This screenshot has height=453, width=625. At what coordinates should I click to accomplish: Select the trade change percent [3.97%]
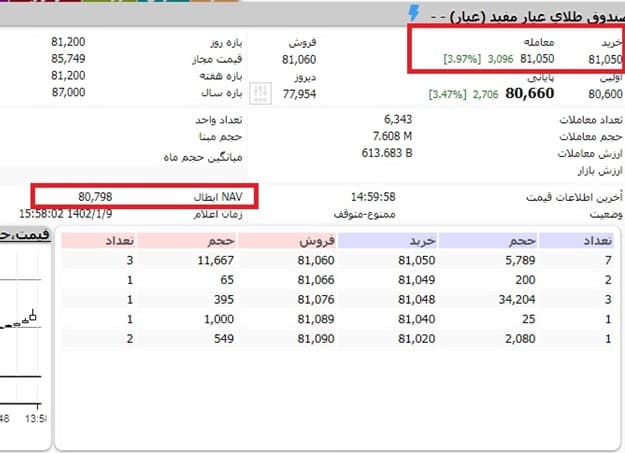(x=462, y=59)
